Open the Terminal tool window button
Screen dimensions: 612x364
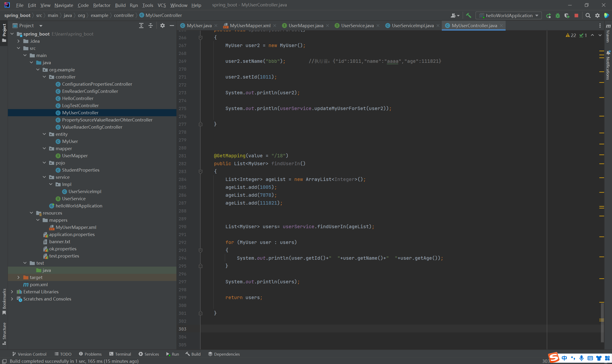[x=120, y=354]
